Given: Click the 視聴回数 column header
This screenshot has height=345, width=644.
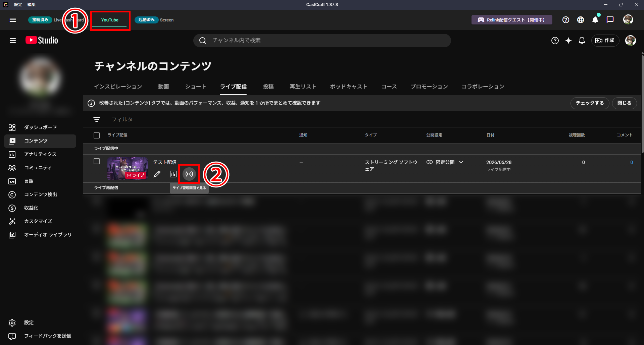Looking at the screenshot, I should coord(577,135).
